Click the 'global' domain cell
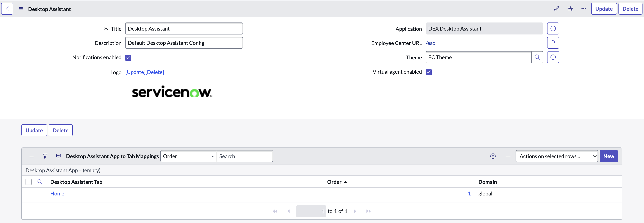Viewport: 644px width, 223px height. tap(485, 194)
